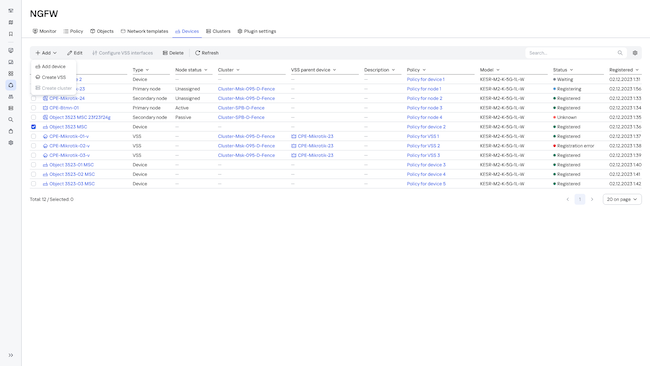
Task: Click the table settings gear icon
Action: click(635, 53)
